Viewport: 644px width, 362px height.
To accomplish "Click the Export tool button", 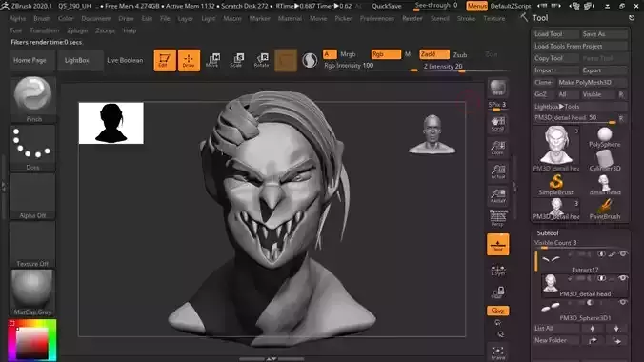I will [604, 70].
